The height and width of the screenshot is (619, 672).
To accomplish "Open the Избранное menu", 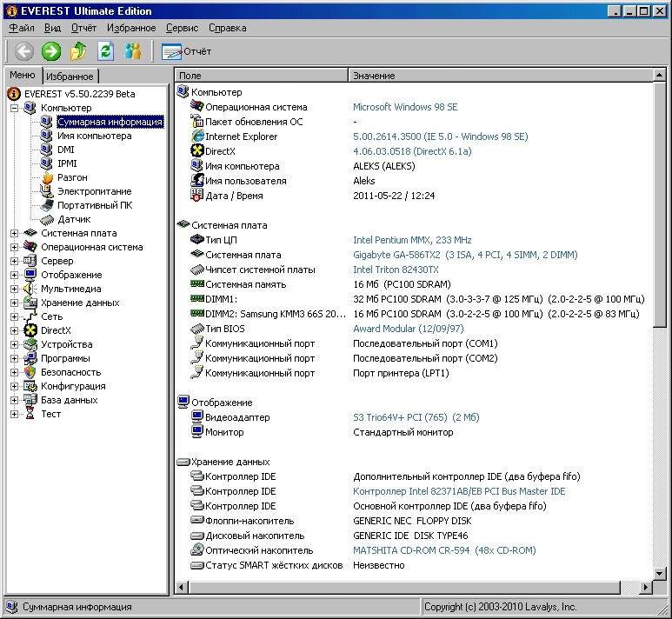I will point(131,28).
